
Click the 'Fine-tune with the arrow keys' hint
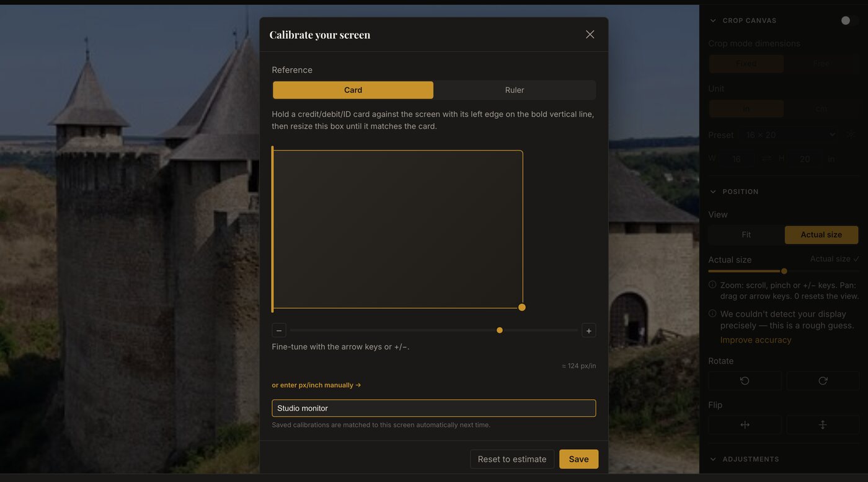pyautogui.click(x=340, y=346)
